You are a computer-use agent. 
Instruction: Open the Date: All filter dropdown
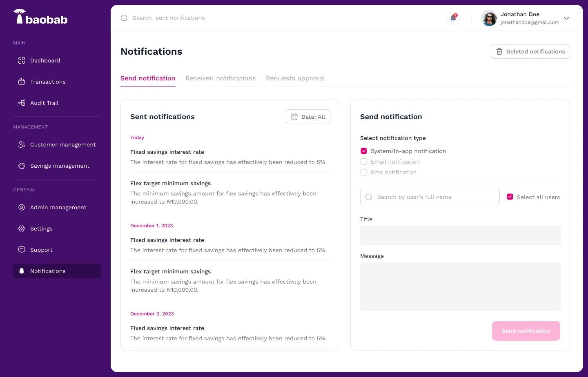pyautogui.click(x=308, y=117)
